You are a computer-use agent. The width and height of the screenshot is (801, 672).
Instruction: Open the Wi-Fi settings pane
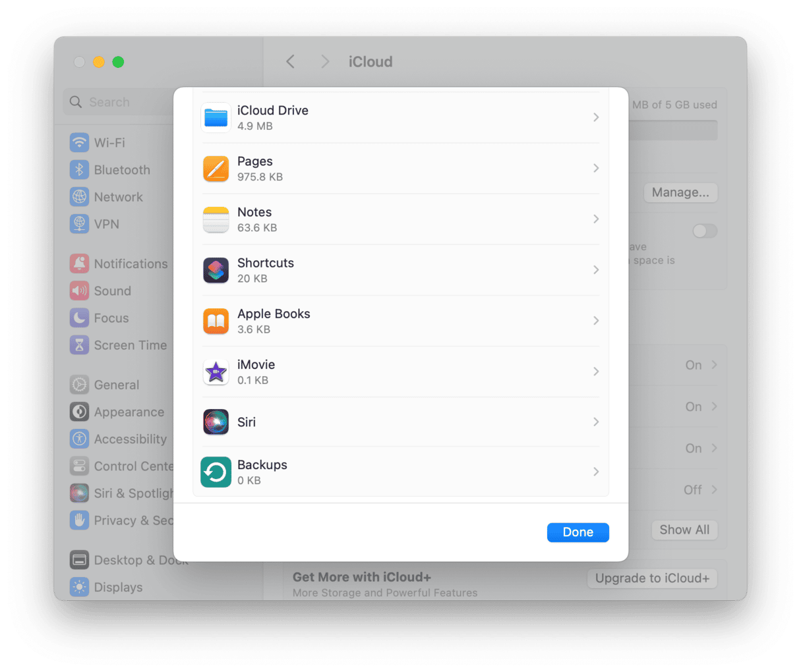click(x=109, y=142)
